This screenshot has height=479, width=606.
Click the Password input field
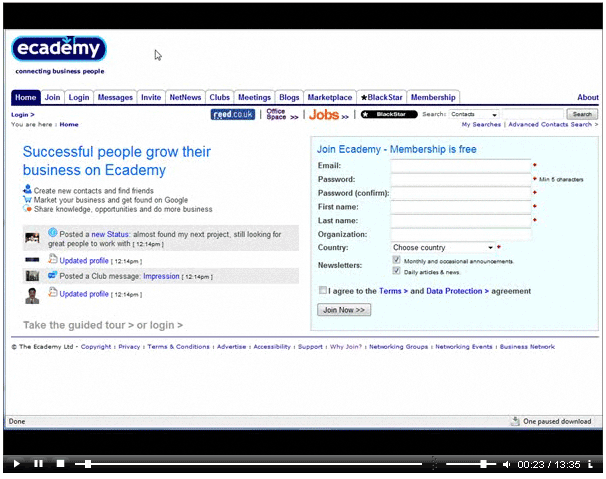coord(461,179)
